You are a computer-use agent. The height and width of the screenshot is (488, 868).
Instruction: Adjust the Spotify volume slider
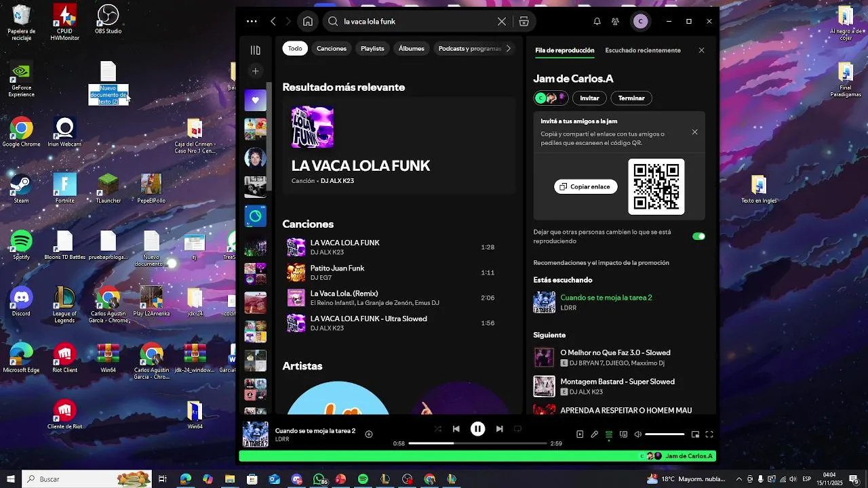coord(665,434)
